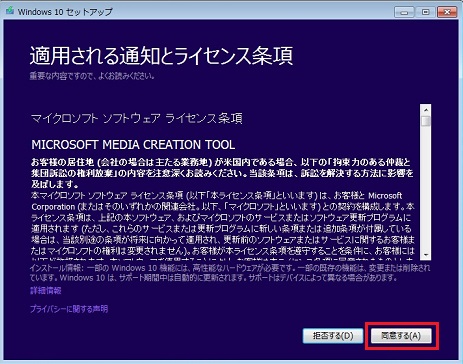The width and height of the screenshot is (463, 364).
Task: Click the マイクロソフト ソフトウェア ライセンス条項 heading
Action: [137, 118]
